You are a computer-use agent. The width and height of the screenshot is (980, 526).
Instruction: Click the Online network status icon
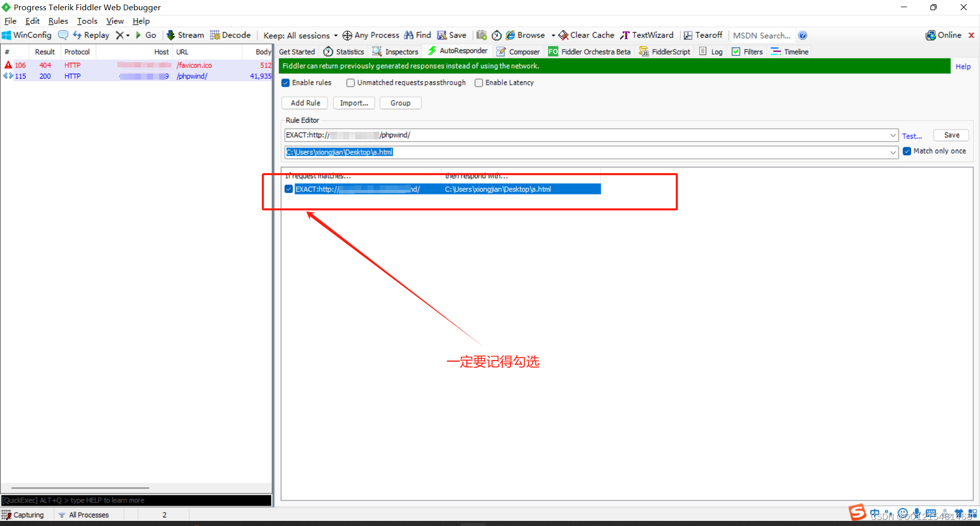[x=930, y=35]
